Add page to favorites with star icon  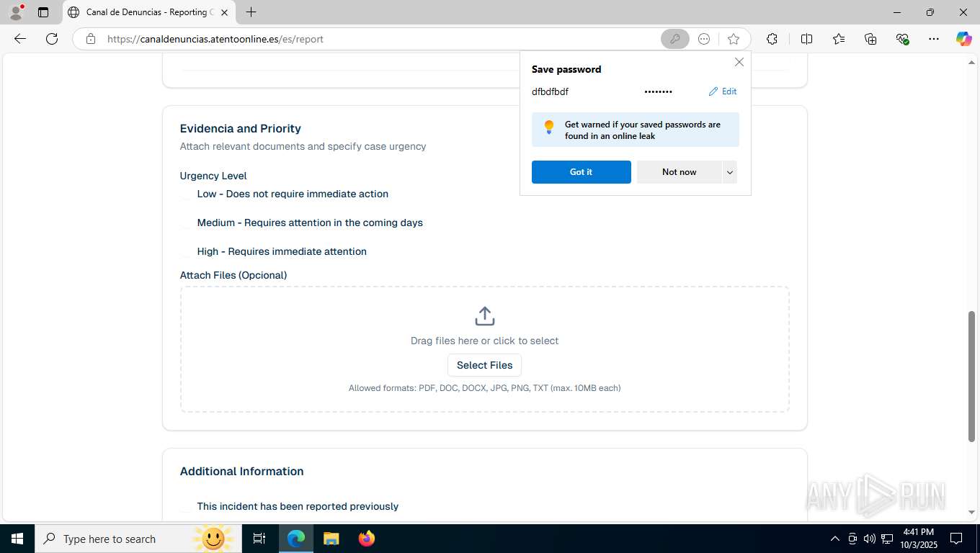[x=734, y=39]
